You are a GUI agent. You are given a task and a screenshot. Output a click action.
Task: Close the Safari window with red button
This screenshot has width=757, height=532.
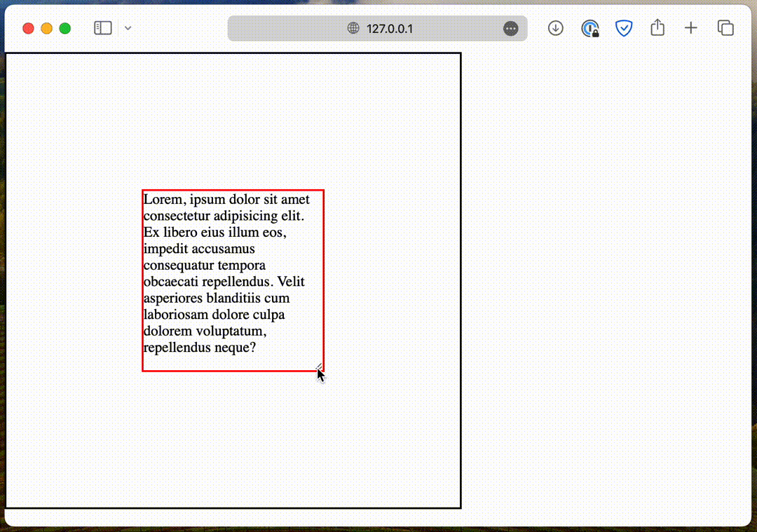coord(28,28)
